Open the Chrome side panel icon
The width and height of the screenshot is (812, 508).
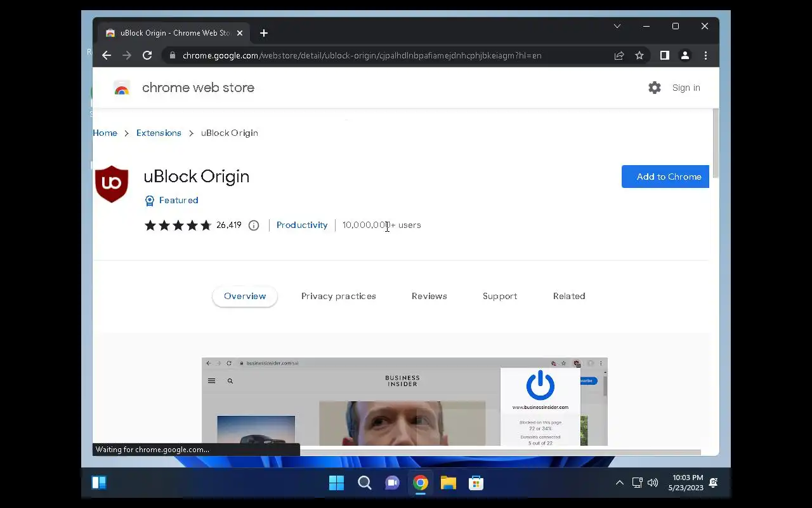pos(664,55)
